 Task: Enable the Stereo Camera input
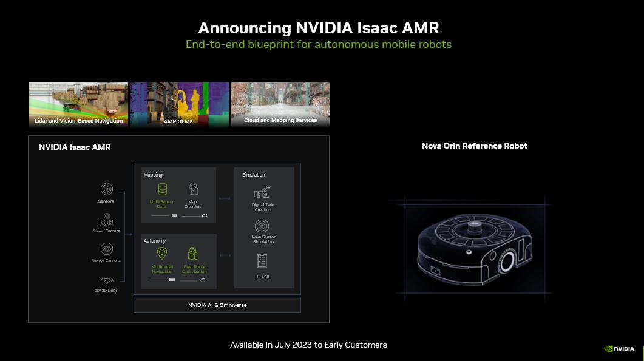click(106, 220)
